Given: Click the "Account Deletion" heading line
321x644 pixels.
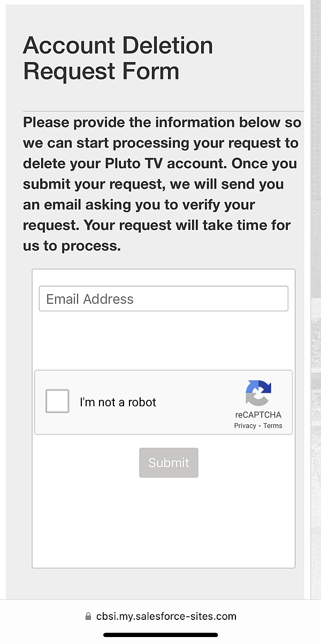Looking at the screenshot, I should coord(118,46).
